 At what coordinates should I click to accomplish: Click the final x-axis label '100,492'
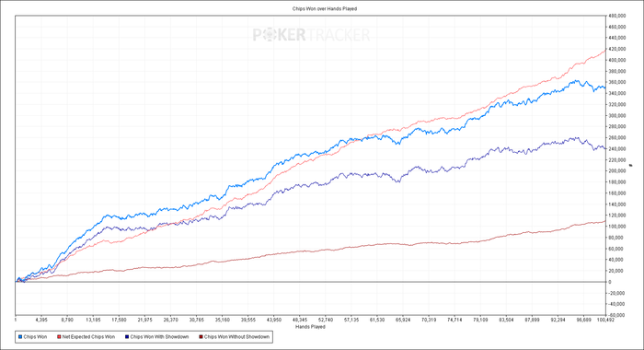point(605,320)
